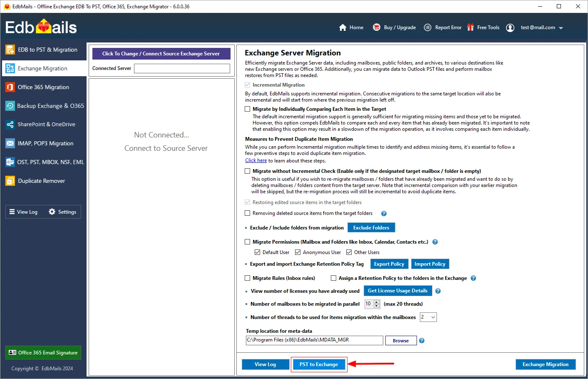Screen dimensions: 588x379
Task: Open help icon beside Browse button
Action: (422, 340)
